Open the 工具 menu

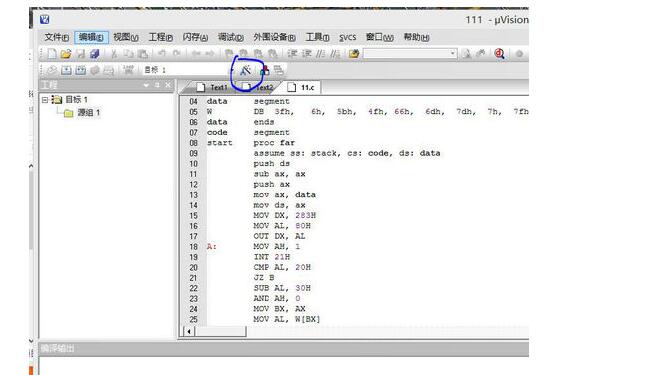317,37
